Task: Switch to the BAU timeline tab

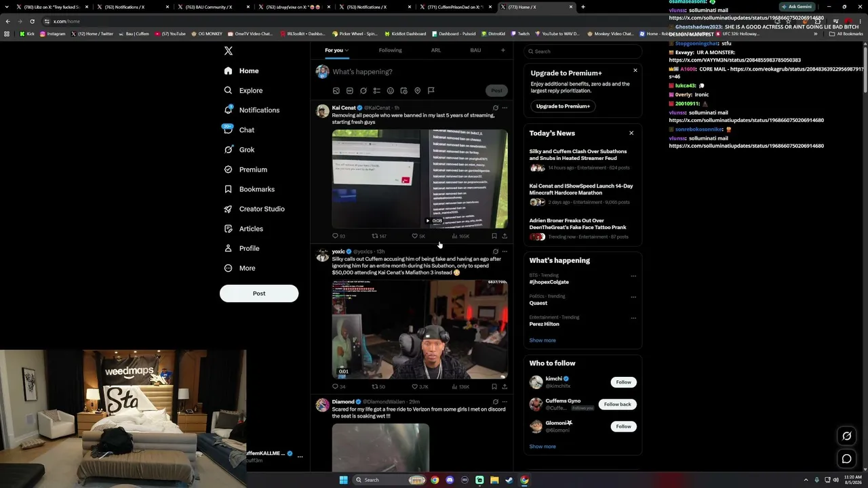Action: click(x=475, y=50)
